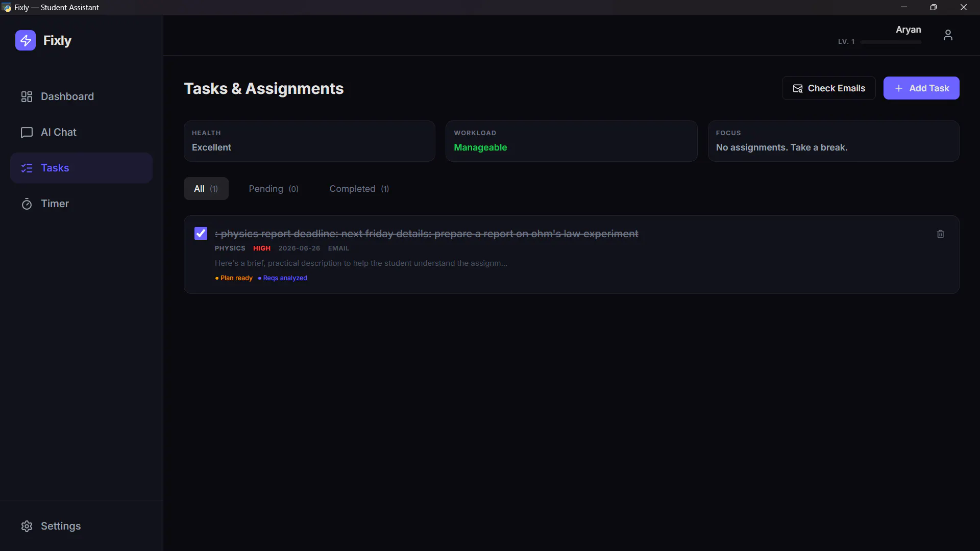This screenshot has height=551, width=980.
Task: Click the LV. 1 level label
Action: (x=846, y=42)
